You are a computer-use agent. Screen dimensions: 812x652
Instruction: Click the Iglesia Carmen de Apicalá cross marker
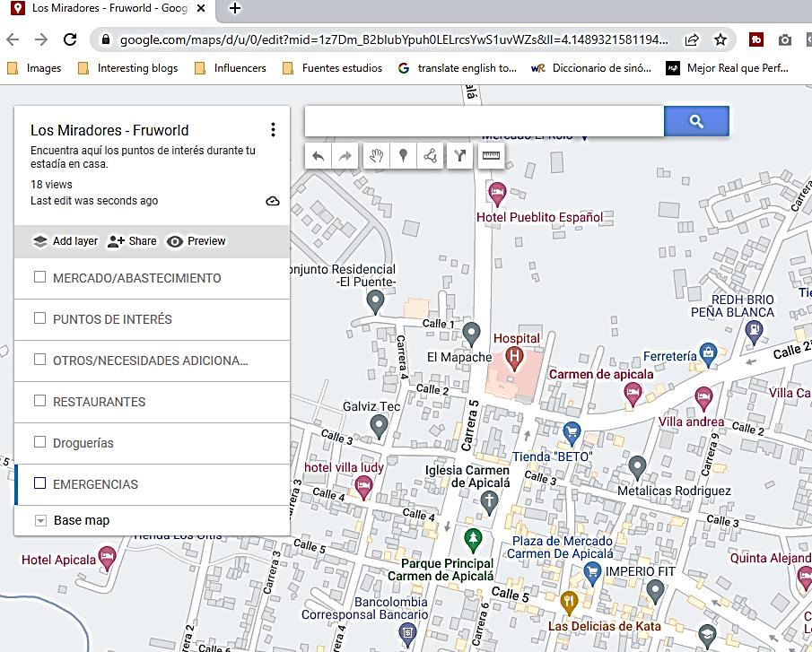click(x=489, y=502)
